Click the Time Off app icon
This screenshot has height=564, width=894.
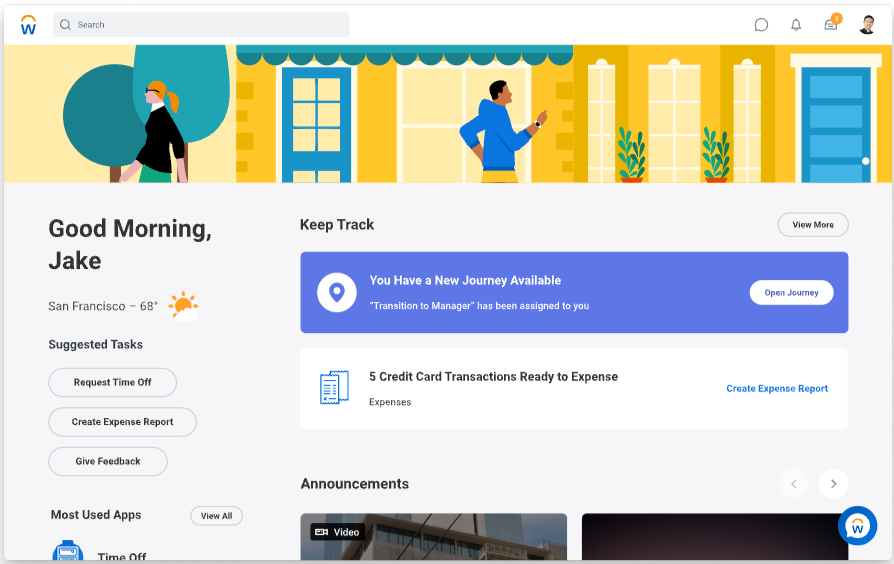pyautogui.click(x=68, y=550)
